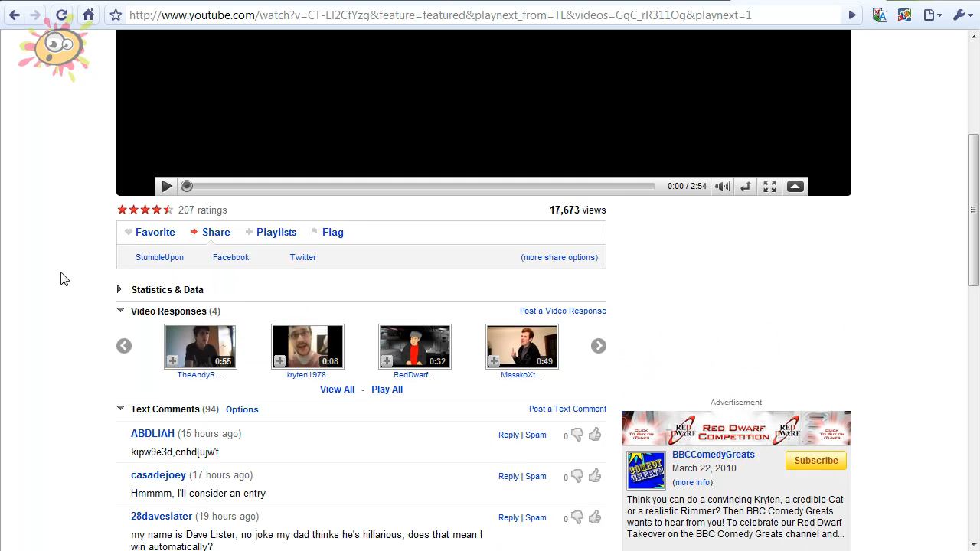The width and height of the screenshot is (980, 551).
Task: Click the player pop-up menu arrow button
Action: point(795,186)
